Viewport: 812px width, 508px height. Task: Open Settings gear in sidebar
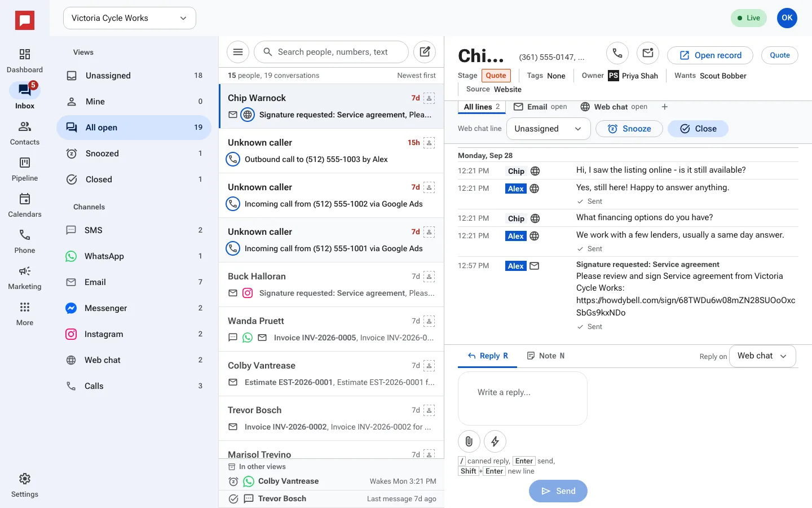tap(25, 485)
